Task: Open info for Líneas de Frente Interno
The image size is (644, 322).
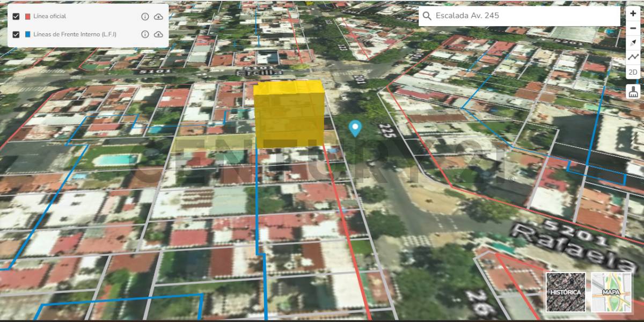Action: coord(145,34)
